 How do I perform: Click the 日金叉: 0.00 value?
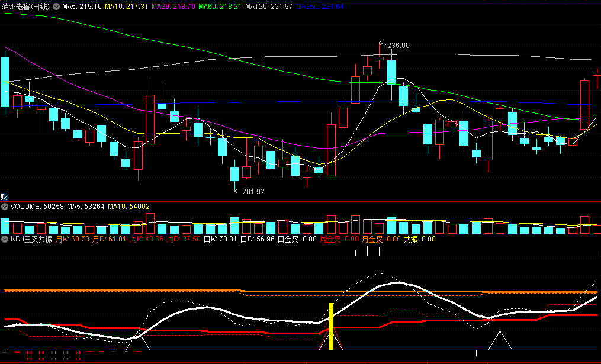click(297, 239)
